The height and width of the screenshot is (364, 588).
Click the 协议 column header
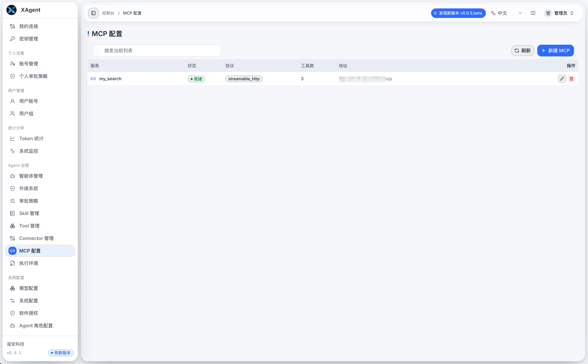(230, 66)
